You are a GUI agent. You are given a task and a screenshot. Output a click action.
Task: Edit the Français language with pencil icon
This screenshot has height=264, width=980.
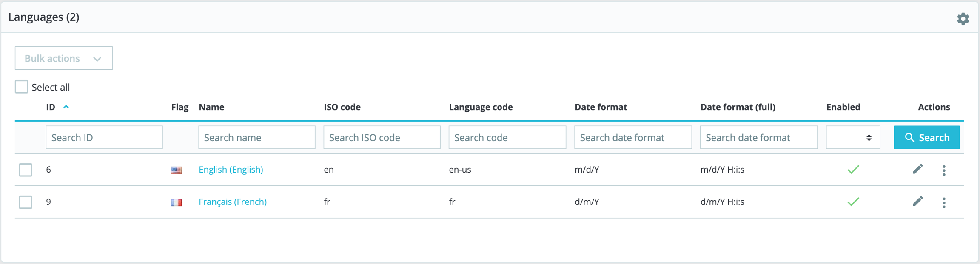pyautogui.click(x=917, y=202)
